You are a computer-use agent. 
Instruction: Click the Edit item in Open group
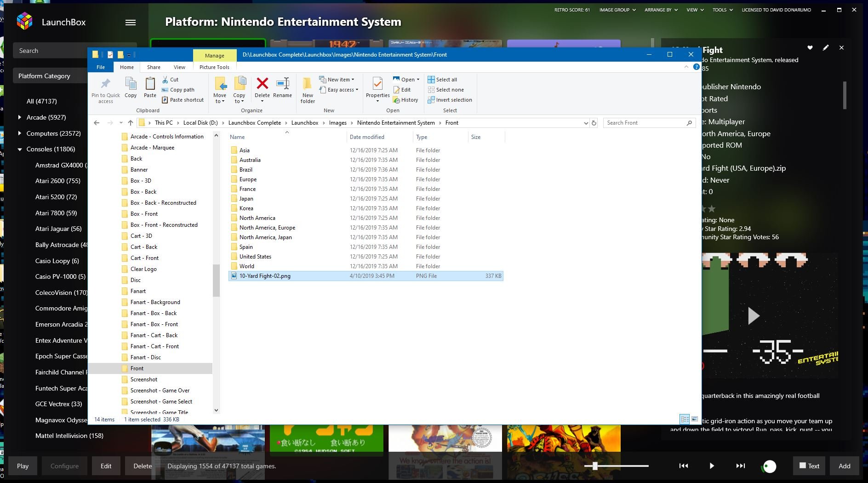402,90
